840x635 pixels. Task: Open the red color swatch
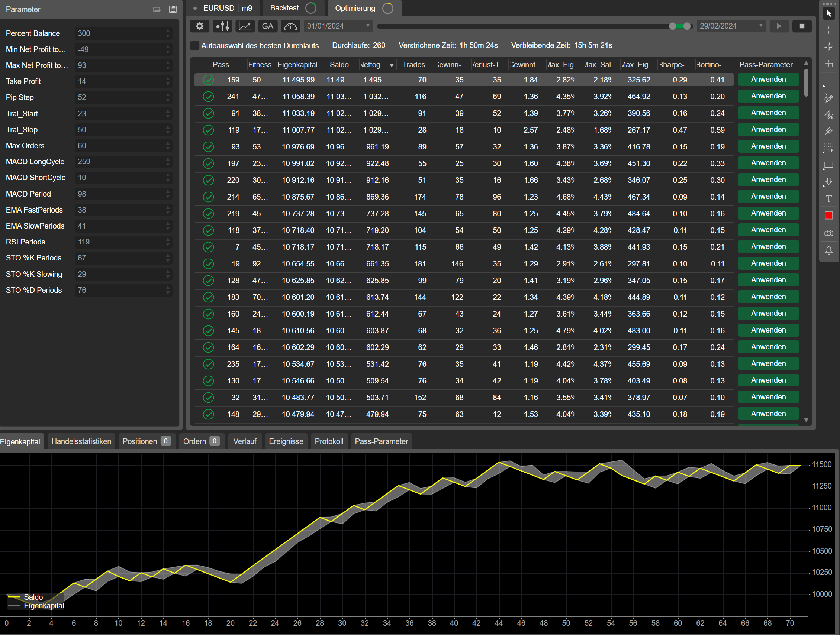[x=829, y=216]
